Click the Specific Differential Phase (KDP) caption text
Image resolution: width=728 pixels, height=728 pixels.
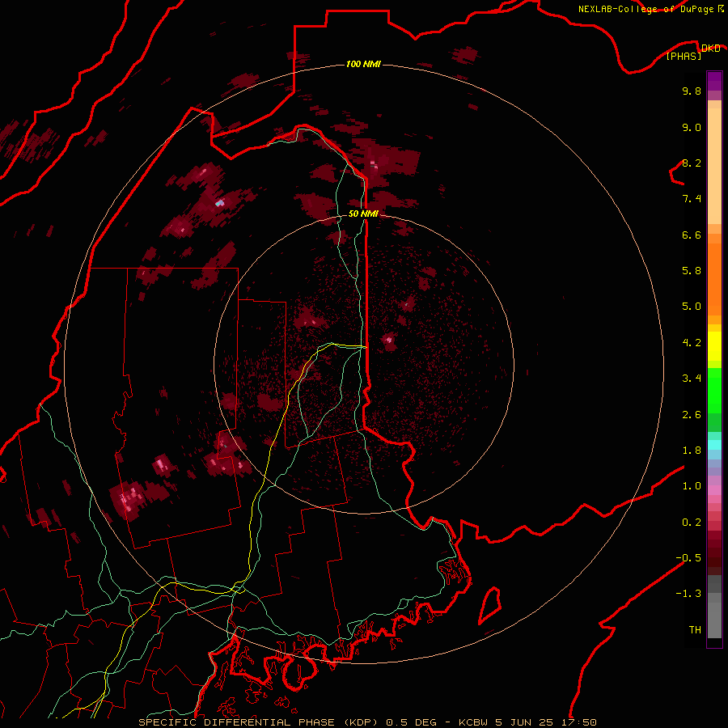click(x=367, y=722)
